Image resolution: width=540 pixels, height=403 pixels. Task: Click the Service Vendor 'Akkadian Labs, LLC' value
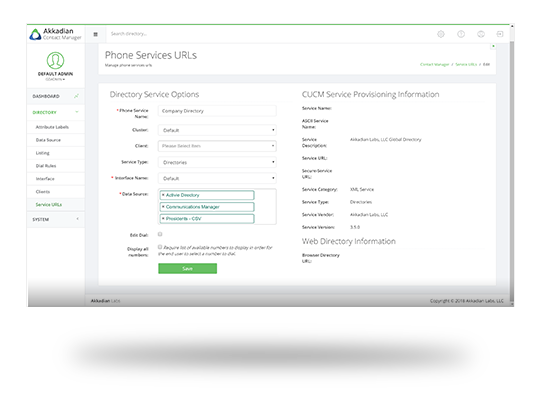(x=369, y=215)
